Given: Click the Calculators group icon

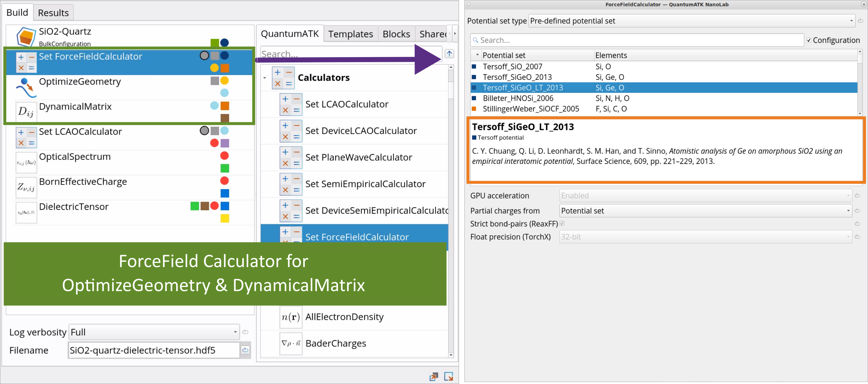Looking at the screenshot, I should point(283,78).
